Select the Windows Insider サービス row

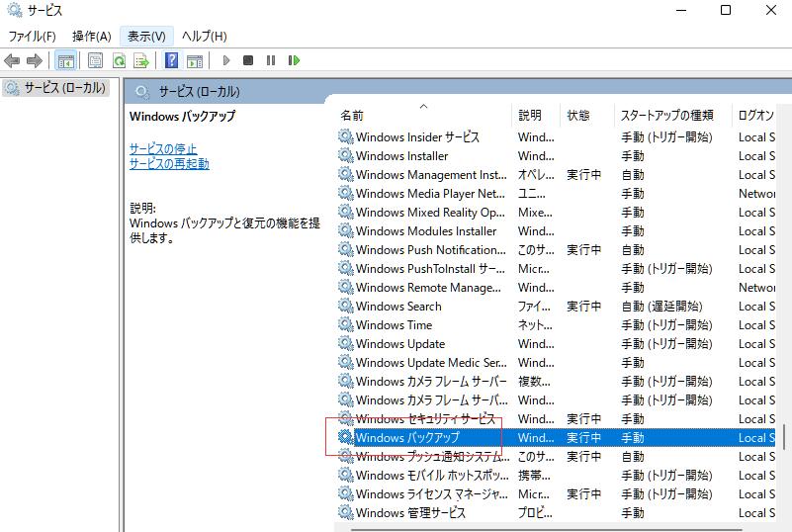coord(556,136)
